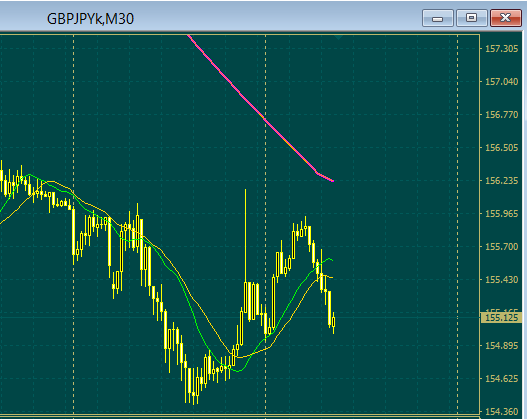Screen dimensions: 527x419
Task: Click the 156.770 price scale label
Action: point(501,115)
